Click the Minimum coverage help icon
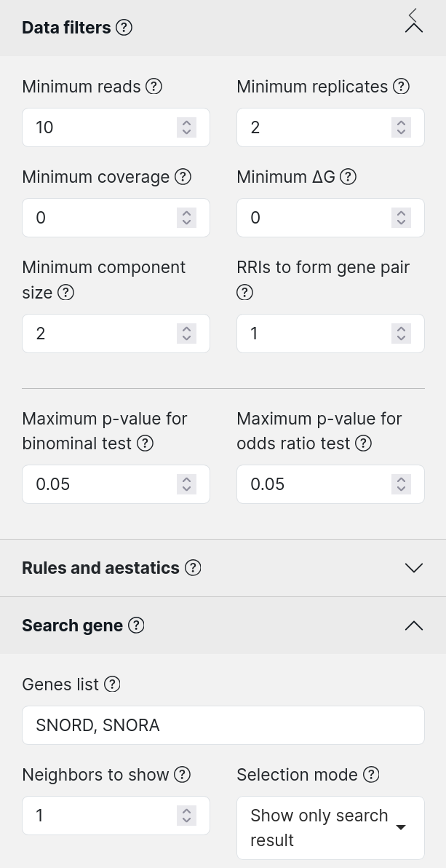Image resolution: width=446 pixels, height=868 pixels. click(x=183, y=177)
